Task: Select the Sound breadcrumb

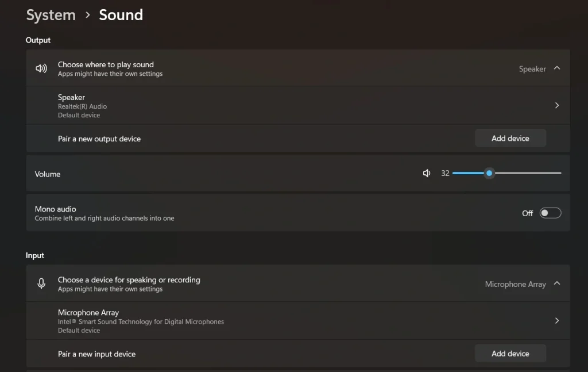Action: [121, 15]
